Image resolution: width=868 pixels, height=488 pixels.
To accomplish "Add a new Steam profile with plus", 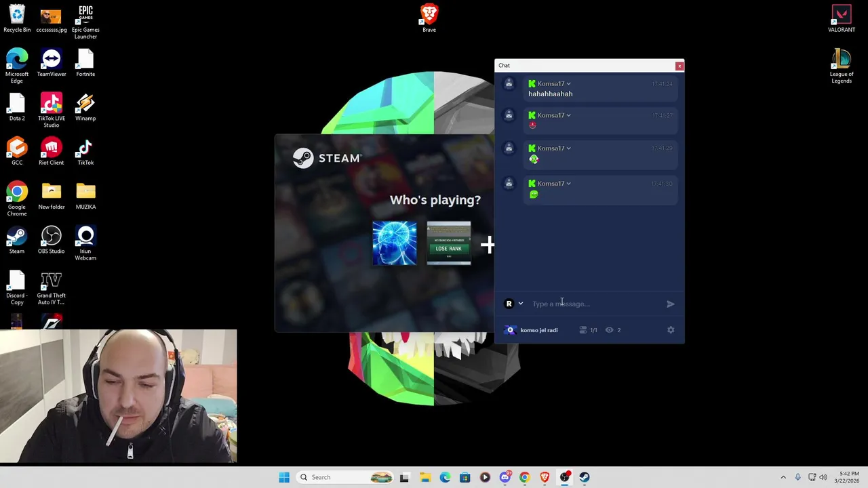I will pos(488,245).
